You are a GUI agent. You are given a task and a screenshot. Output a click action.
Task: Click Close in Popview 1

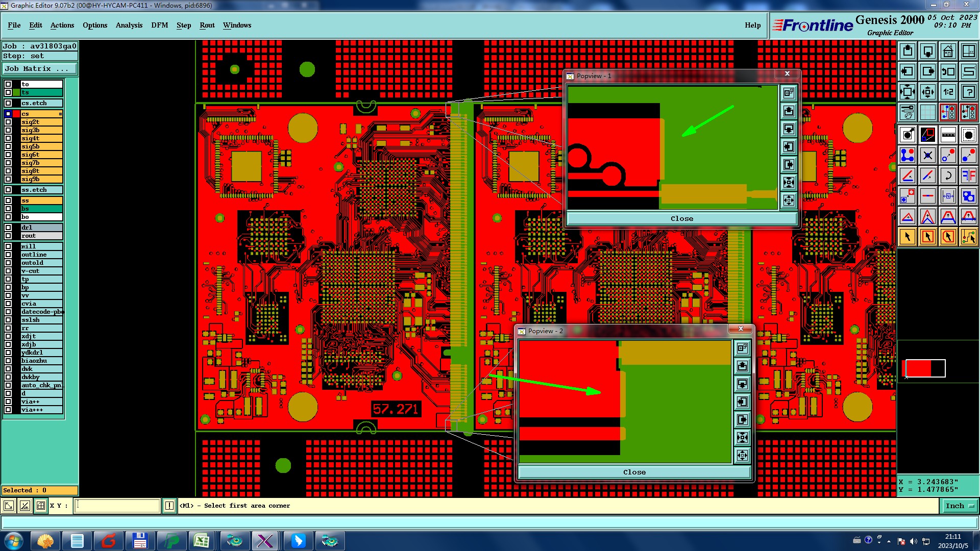pyautogui.click(x=681, y=218)
